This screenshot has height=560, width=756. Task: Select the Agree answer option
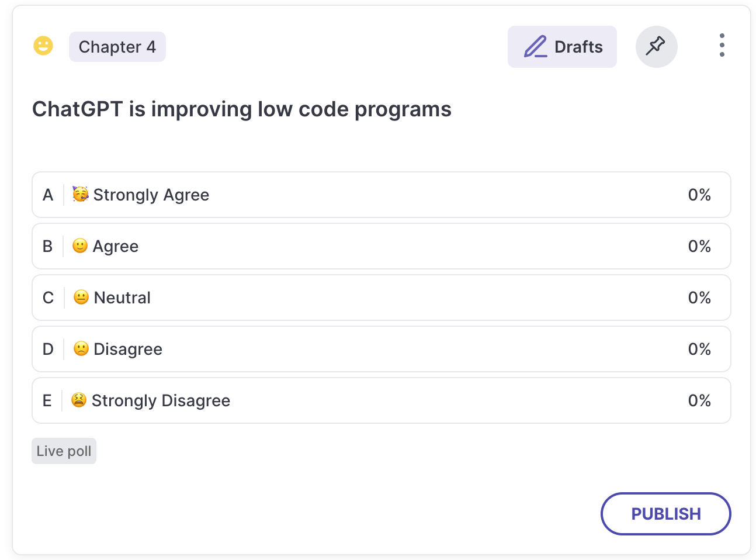[382, 246]
